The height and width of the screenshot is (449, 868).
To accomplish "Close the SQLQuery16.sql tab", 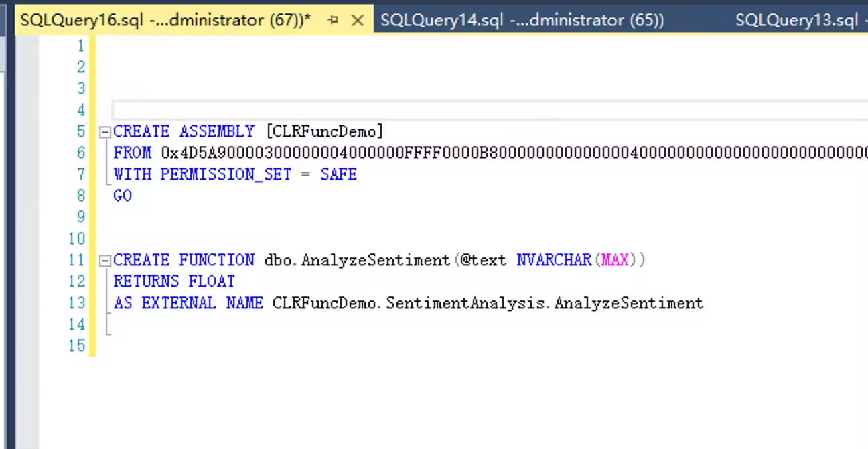I will click(x=358, y=21).
